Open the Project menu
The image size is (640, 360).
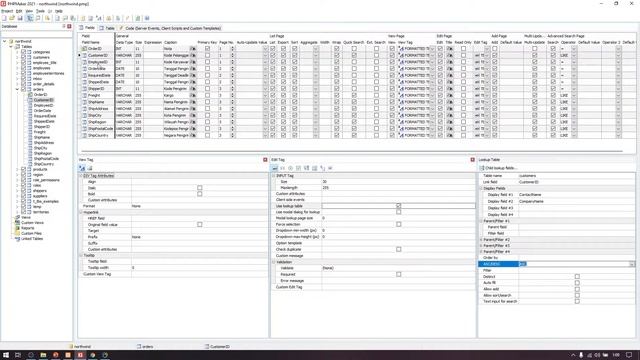(7, 11)
